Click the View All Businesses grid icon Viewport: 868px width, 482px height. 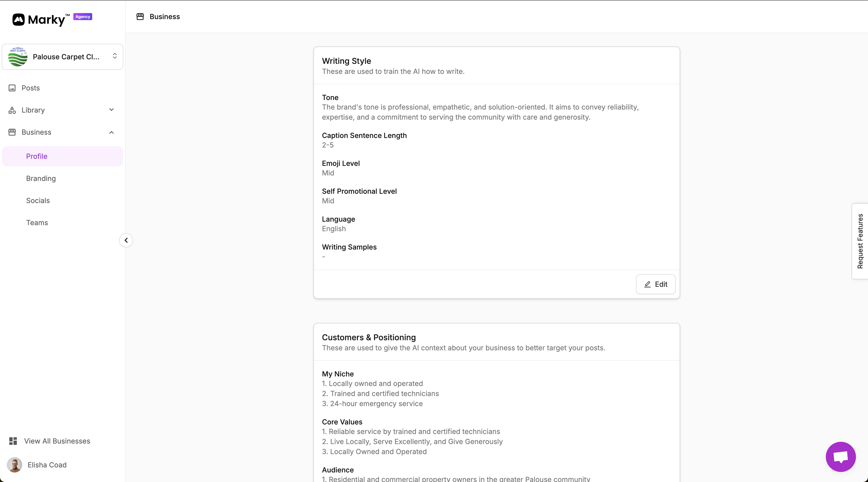[x=13, y=441]
